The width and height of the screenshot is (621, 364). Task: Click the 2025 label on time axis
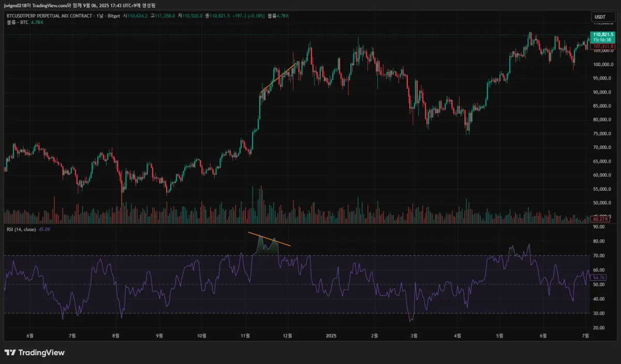coord(332,336)
